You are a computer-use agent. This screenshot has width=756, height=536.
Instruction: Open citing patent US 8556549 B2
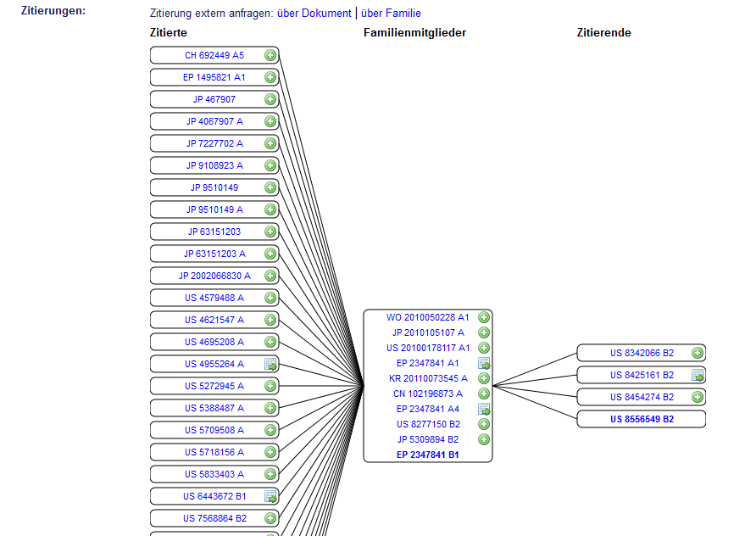642,419
